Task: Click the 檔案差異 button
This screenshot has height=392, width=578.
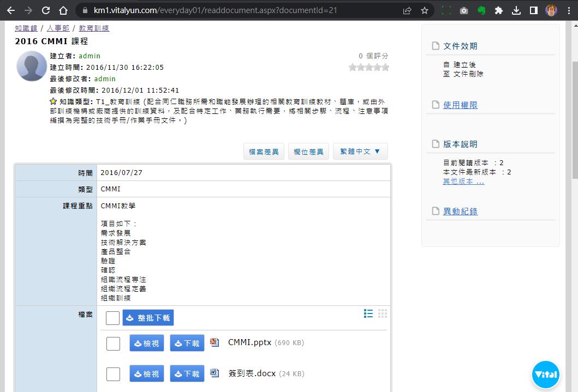Action: tap(264, 152)
